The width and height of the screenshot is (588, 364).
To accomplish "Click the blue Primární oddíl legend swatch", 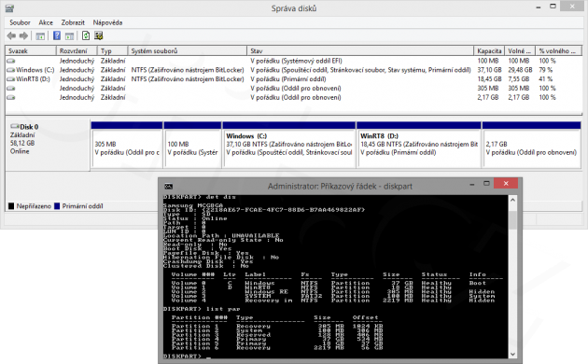I will (x=57, y=206).
